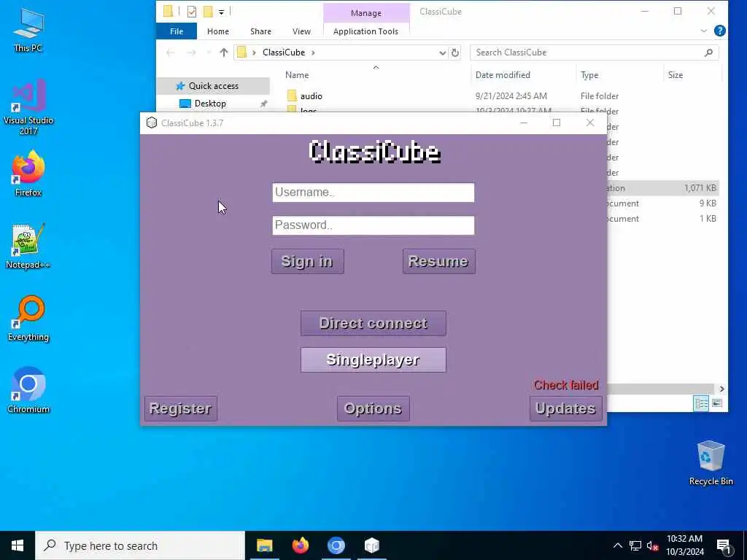Switch Explorer to Details view
The height and width of the screenshot is (560, 747).
click(x=701, y=403)
